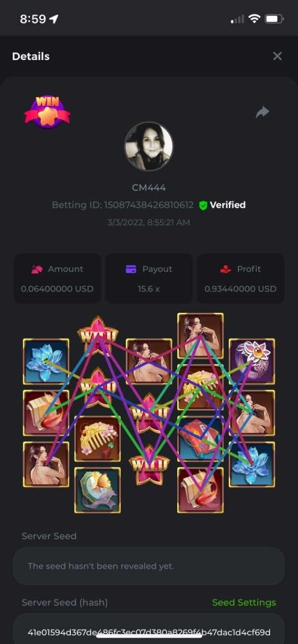The width and height of the screenshot is (298, 644).
Task: Tap the golden comb slot symbol
Action: (97, 440)
